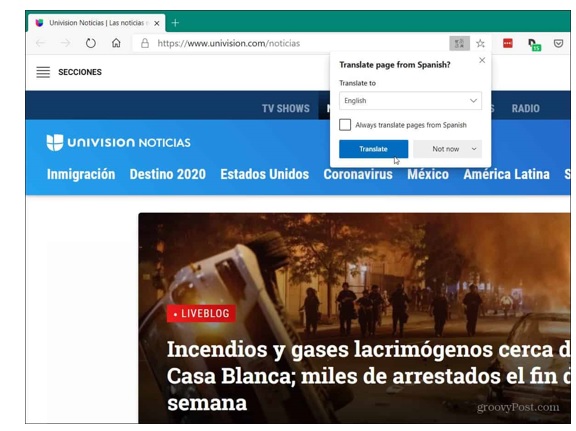Open the SECCIONES hamburger menu icon
576x431 pixels.
[x=43, y=72]
